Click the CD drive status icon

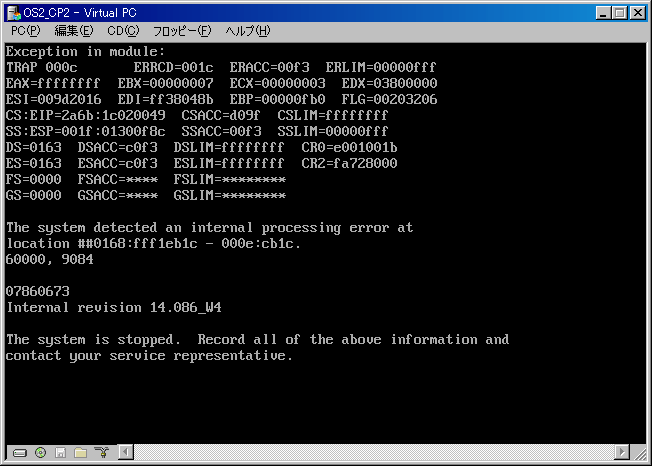pos(40,452)
